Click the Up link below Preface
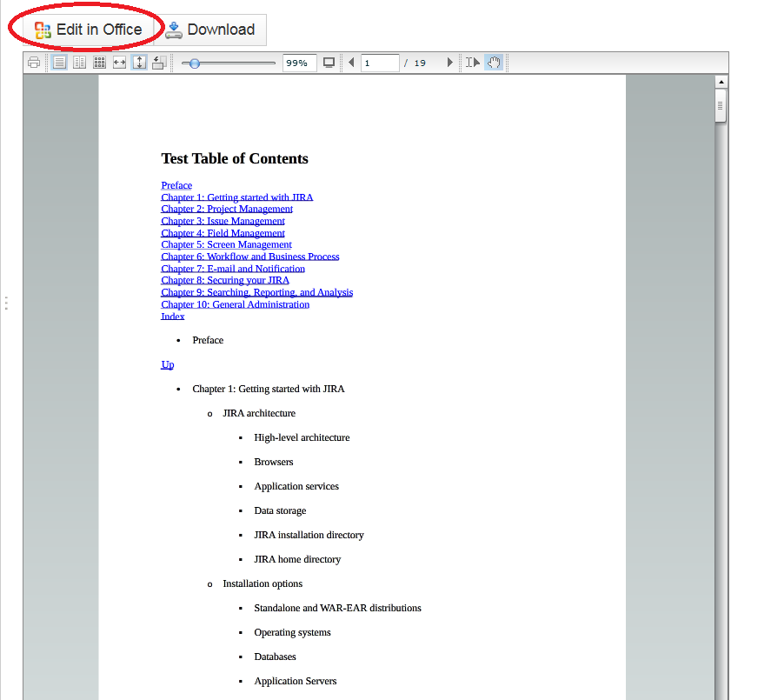Viewport: 771px width, 700px height. [167, 364]
